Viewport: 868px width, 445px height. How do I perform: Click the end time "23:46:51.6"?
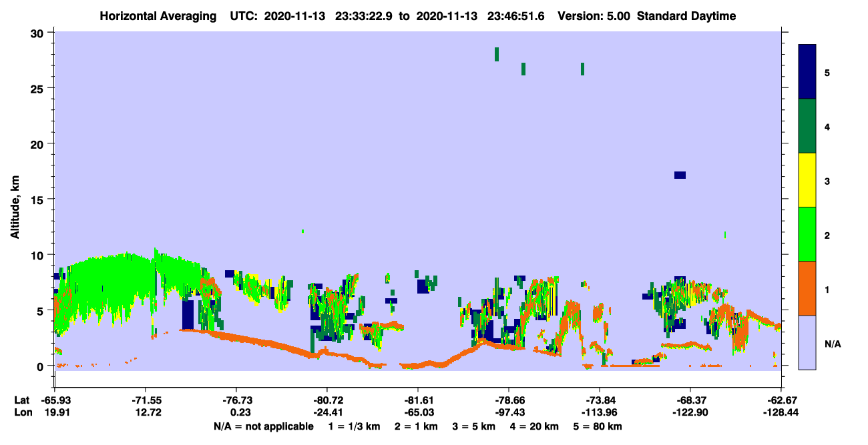515,16
